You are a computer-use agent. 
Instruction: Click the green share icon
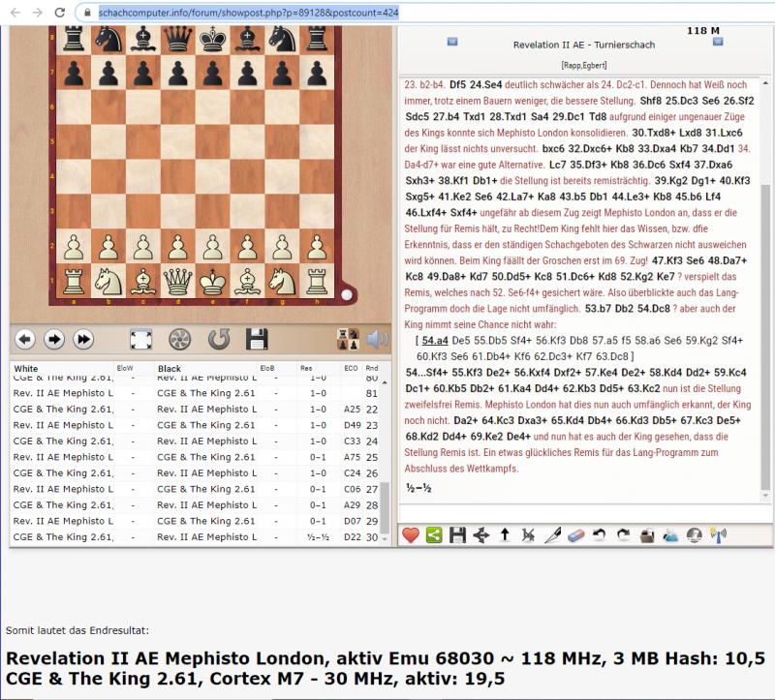(434, 533)
